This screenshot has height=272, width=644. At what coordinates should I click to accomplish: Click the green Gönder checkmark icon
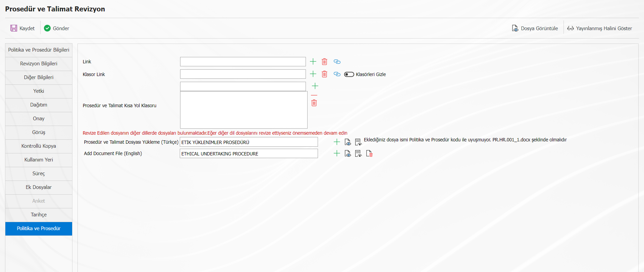(x=47, y=28)
